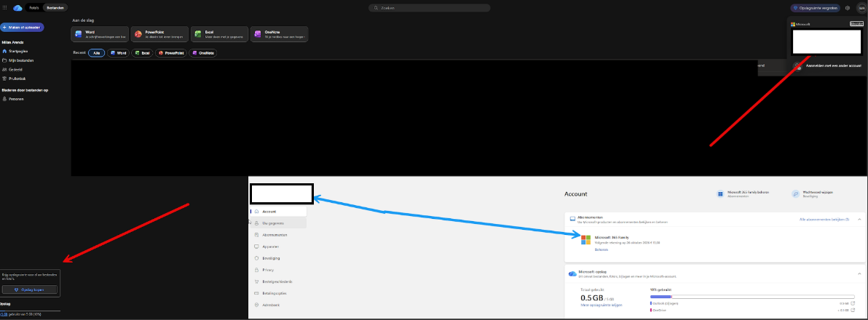
Task: Click the OneDrive cloud logo
Action: click(17, 8)
